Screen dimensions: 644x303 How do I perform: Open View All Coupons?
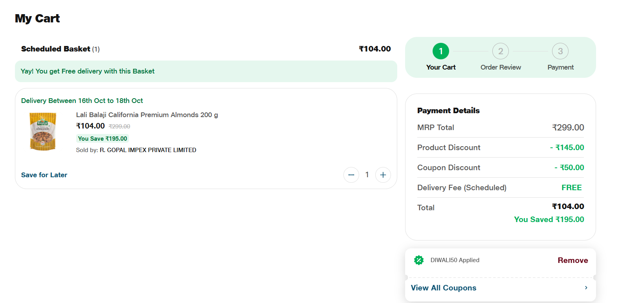[x=444, y=288]
